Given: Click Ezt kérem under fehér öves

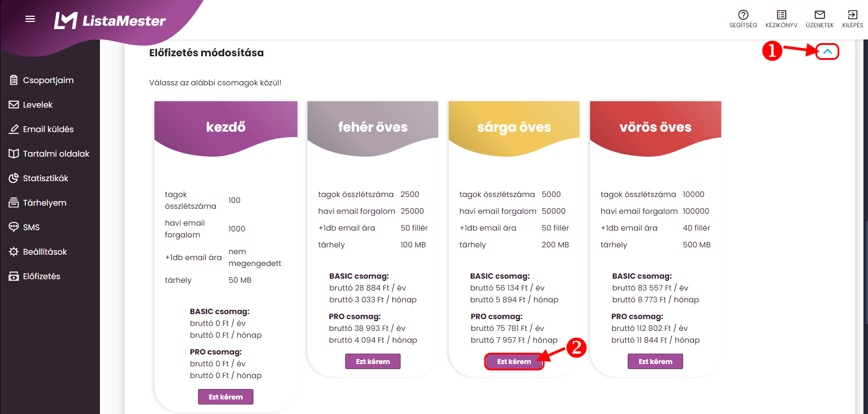Looking at the screenshot, I should [373, 361].
